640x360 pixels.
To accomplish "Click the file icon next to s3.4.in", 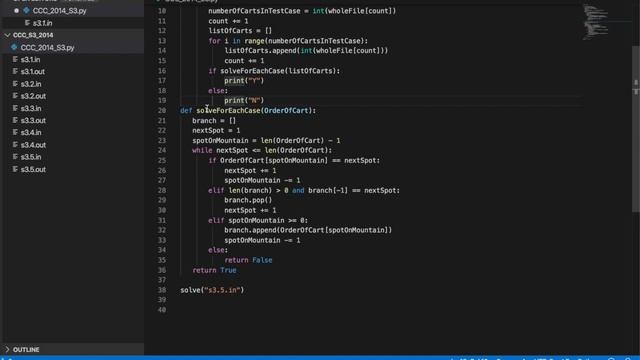I will pyautogui.click(x=15, y=133).
